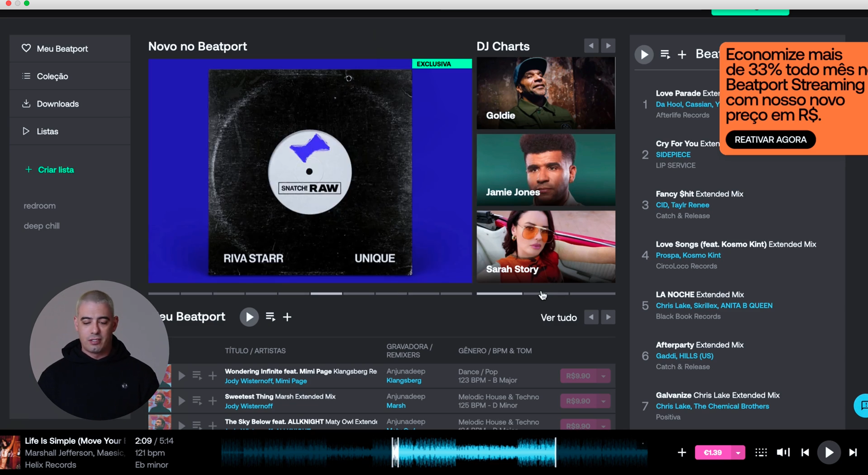Show next DJ Charts with right arrow
The image size is (868, 475).
(x=608, y=46)
